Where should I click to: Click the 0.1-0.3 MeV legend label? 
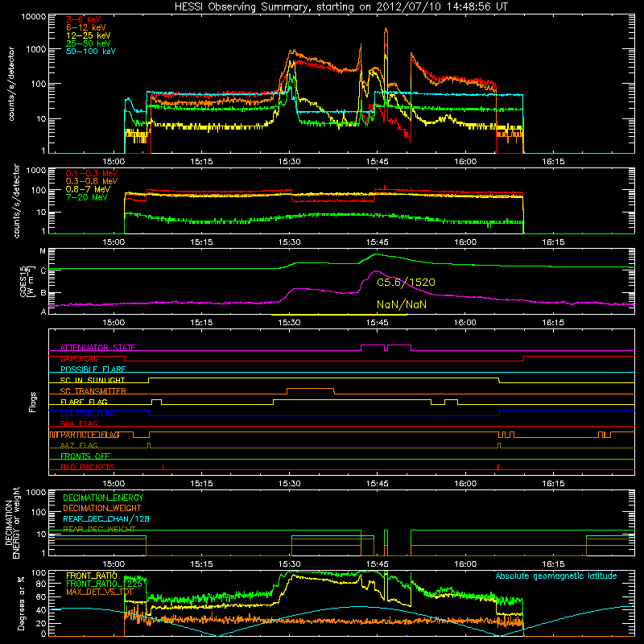click(92, 173)
